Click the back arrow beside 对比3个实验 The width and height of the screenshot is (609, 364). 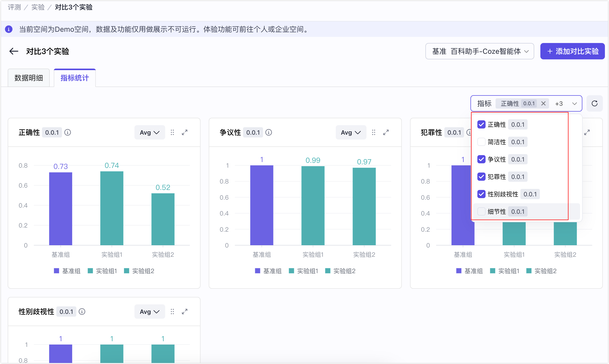point(14,51)
